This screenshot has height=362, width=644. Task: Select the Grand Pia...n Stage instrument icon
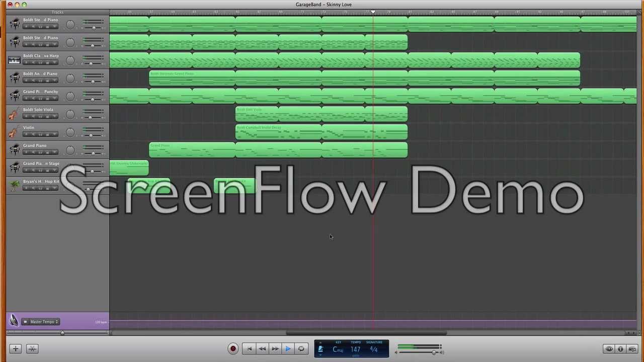click(14, 167)
